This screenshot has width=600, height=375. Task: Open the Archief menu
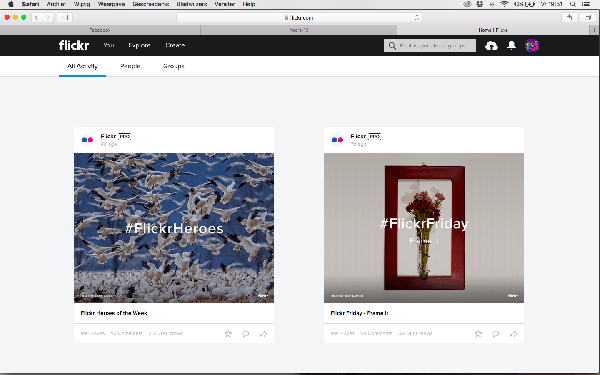click(56, 4)
